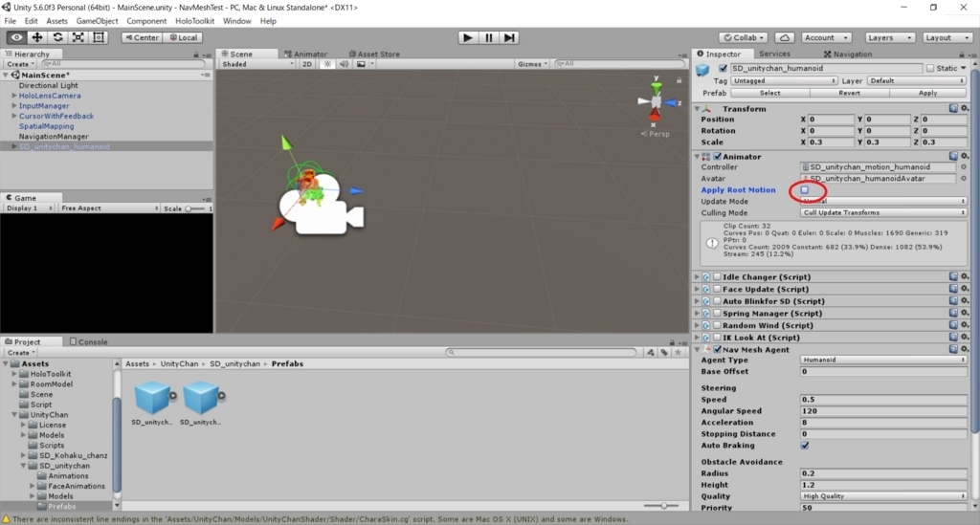
Task: Open Shaded draw mode dropdown
Action: pos(256,64)
